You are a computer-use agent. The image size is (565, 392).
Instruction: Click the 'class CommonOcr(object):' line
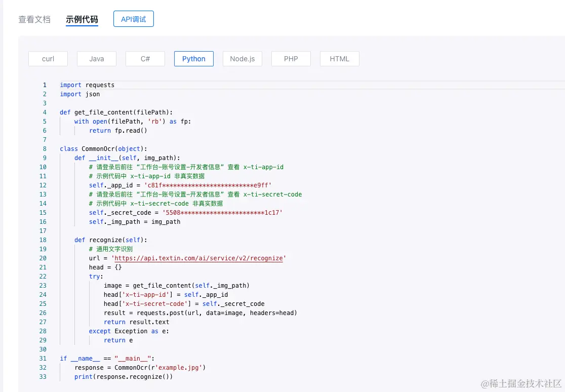104,149
